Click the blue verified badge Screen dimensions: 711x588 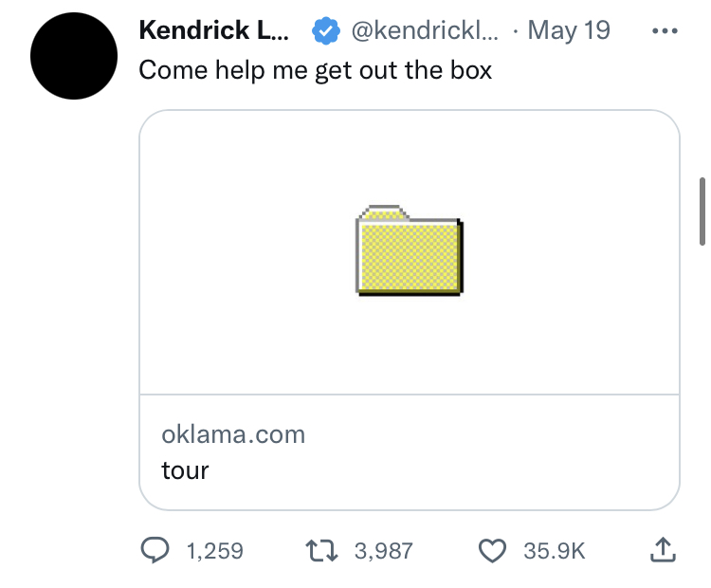pos(325,31)
